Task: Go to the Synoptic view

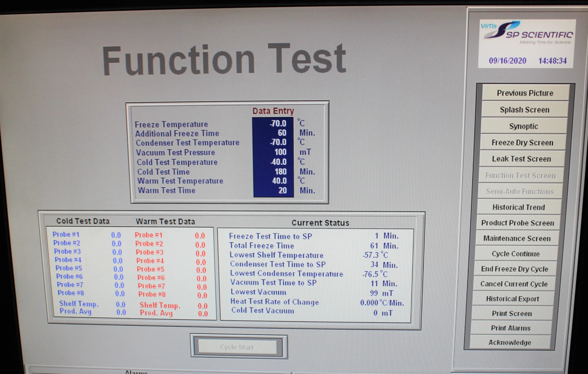Action: pos(524,126)
